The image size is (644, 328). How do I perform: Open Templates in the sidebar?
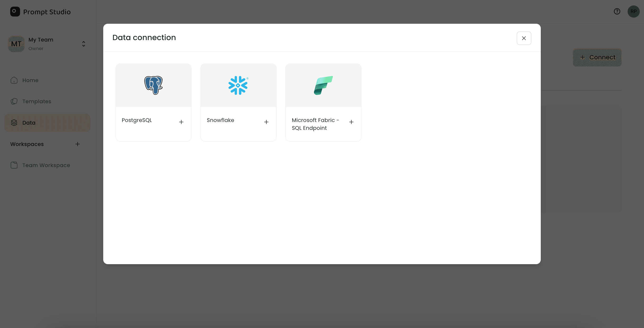click(x=47, y=102)
